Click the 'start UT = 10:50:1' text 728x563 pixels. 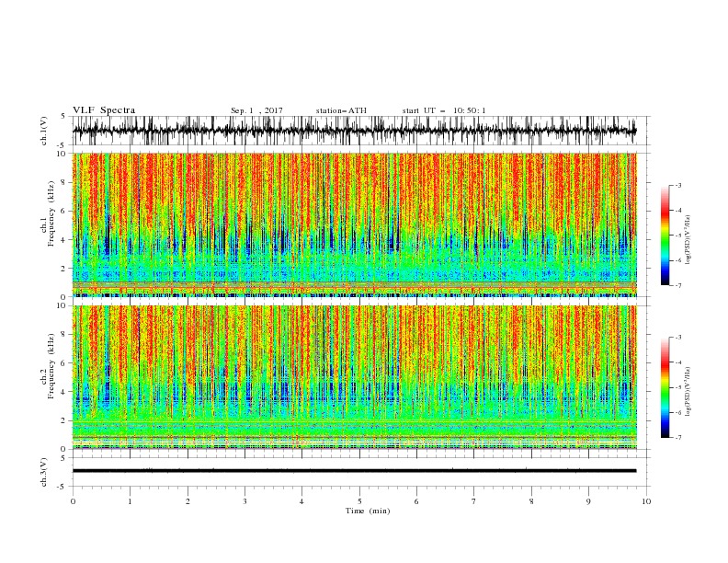point(444,110)
